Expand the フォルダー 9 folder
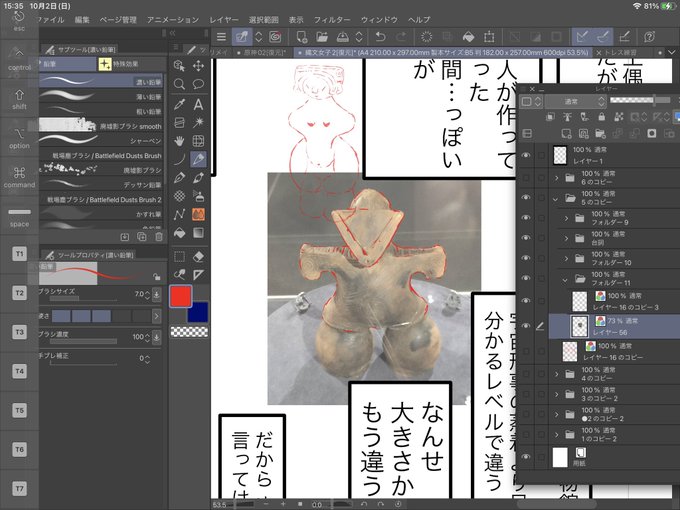Image resolution: width=680 pixels, height=510 pixels. (566, 218)
